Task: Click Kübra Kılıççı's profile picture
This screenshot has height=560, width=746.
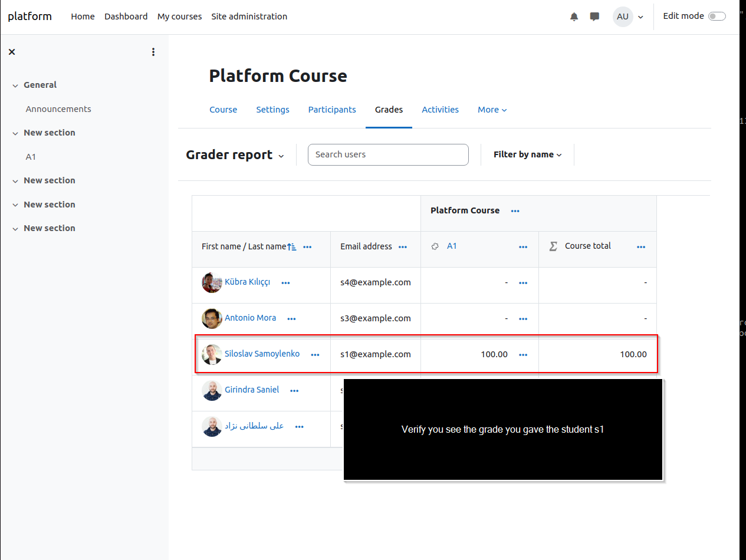Action: tap(212, 283)
